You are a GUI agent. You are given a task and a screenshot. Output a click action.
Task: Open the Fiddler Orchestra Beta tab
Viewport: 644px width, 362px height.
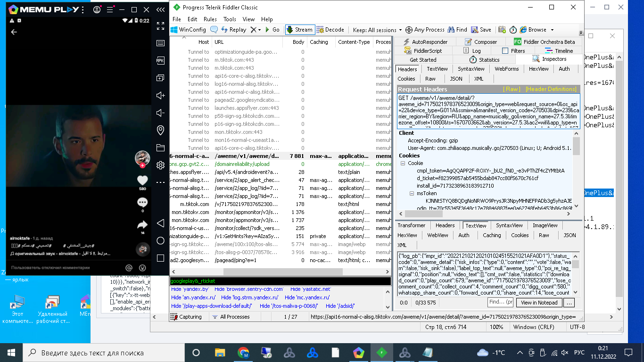coord(545,42)
